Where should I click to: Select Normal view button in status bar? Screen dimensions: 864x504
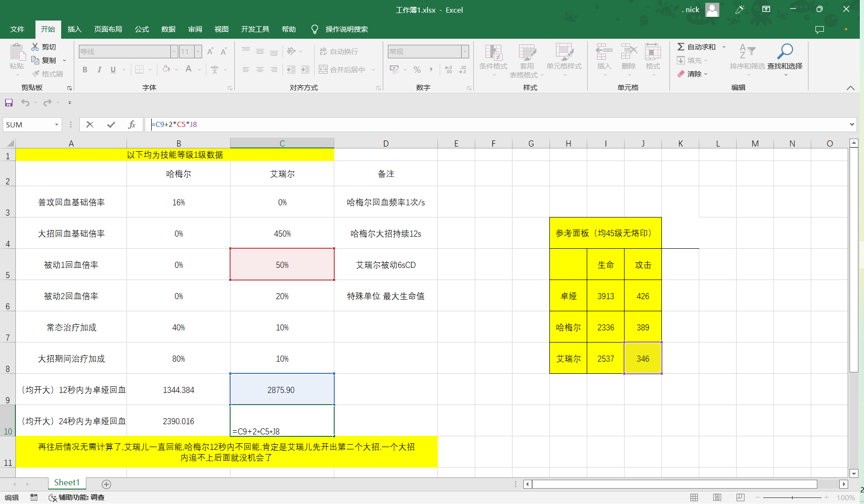point(694,497)
